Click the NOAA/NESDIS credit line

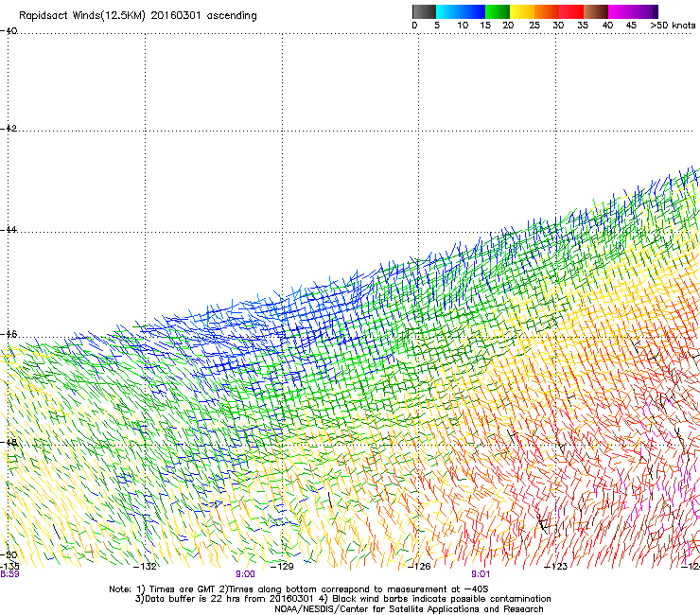pyautogui.click(x=409, y=609)
